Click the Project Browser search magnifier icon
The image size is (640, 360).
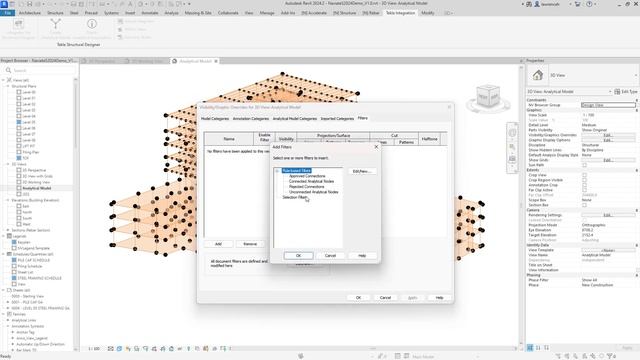pyautogui.click(x=8, y=70)
